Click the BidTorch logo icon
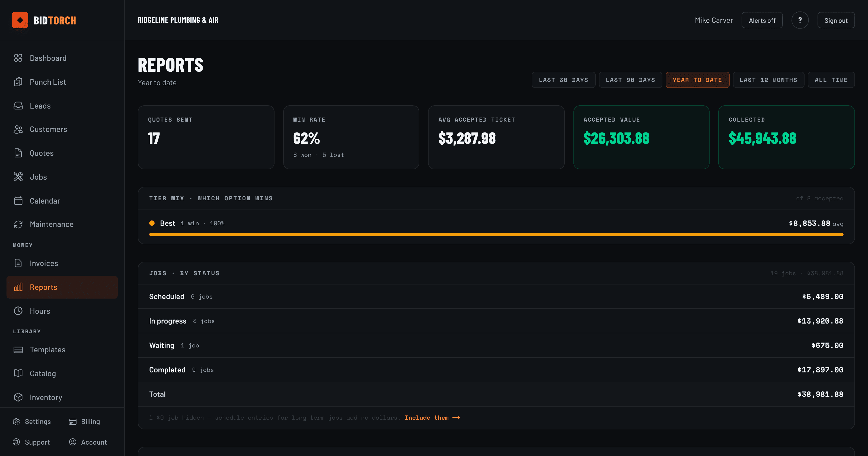Screen dimensions: 868x456 point(20,20)
